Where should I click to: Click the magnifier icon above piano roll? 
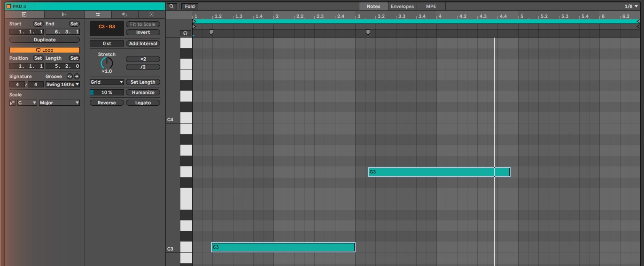click(172, 7)
